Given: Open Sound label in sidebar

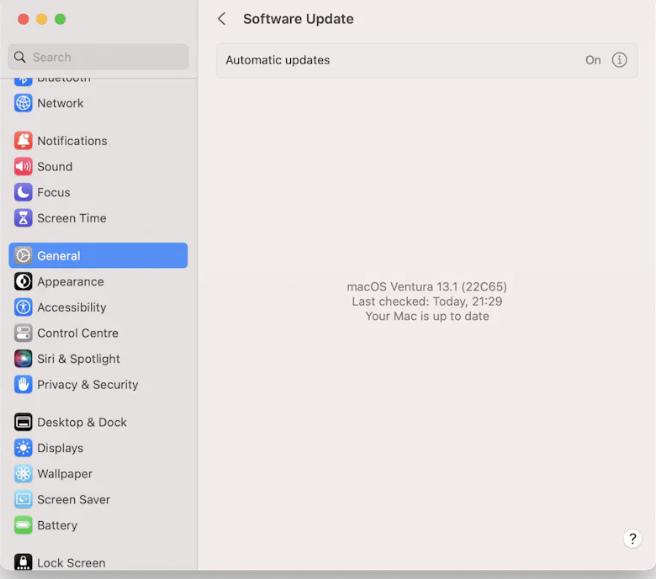Looking at the screenshot, I should [55, 167].
